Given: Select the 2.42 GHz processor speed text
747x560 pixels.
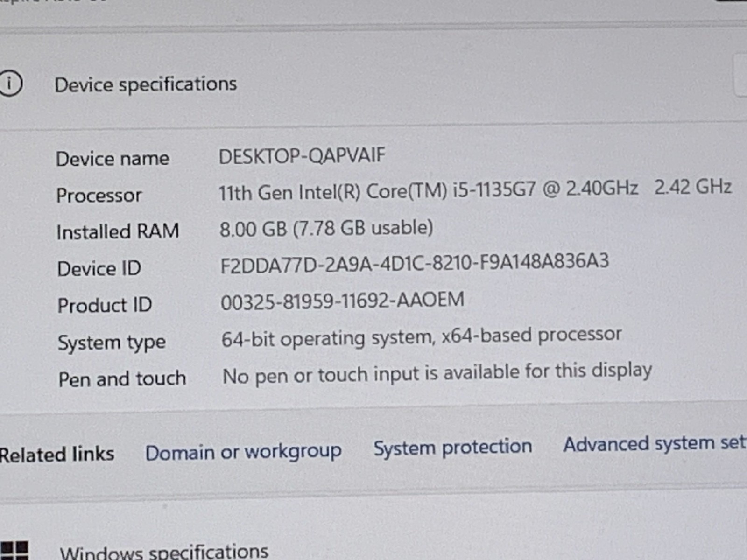Looking at the screenshot, I should (693, 187).
